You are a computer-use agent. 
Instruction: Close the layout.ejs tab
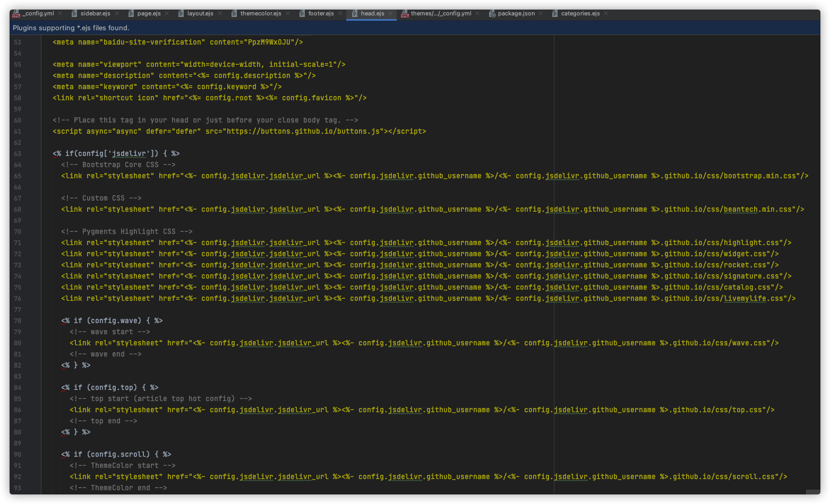click(x=219, y=14)
